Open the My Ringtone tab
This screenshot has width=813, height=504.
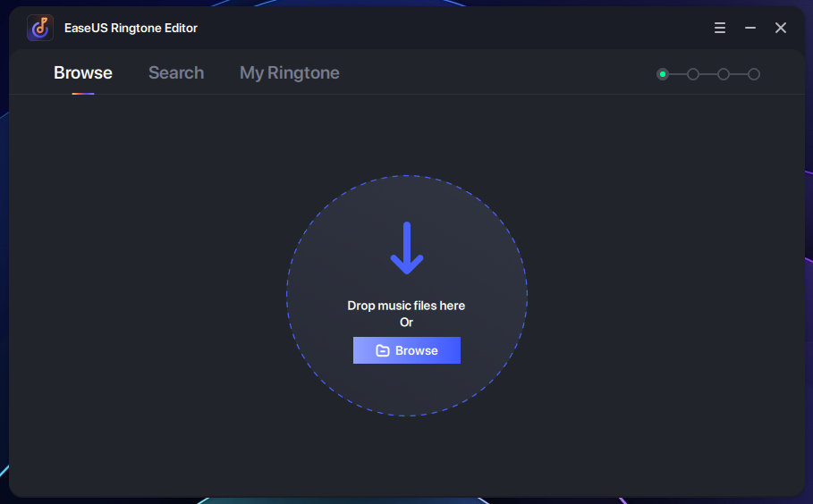pos(289,73)
